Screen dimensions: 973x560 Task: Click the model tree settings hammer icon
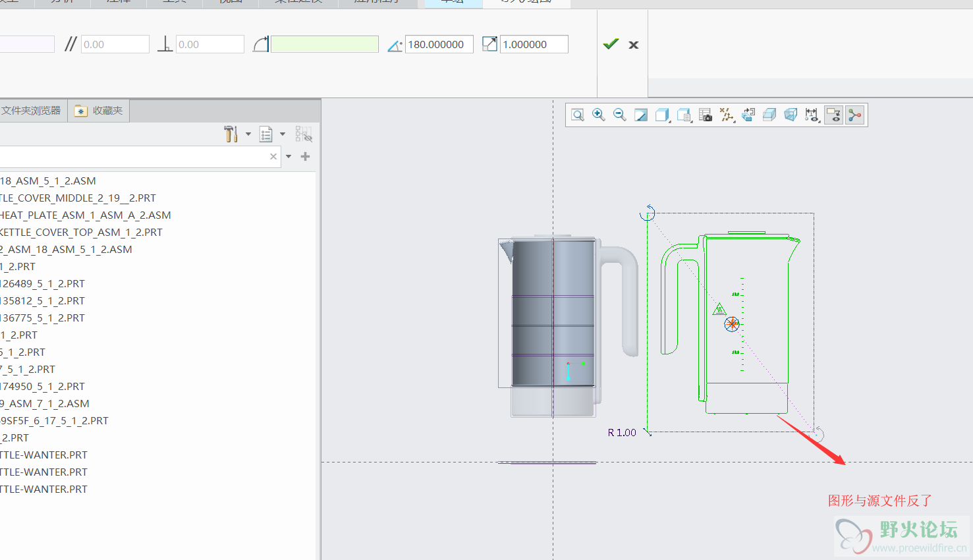coord(231,134)
